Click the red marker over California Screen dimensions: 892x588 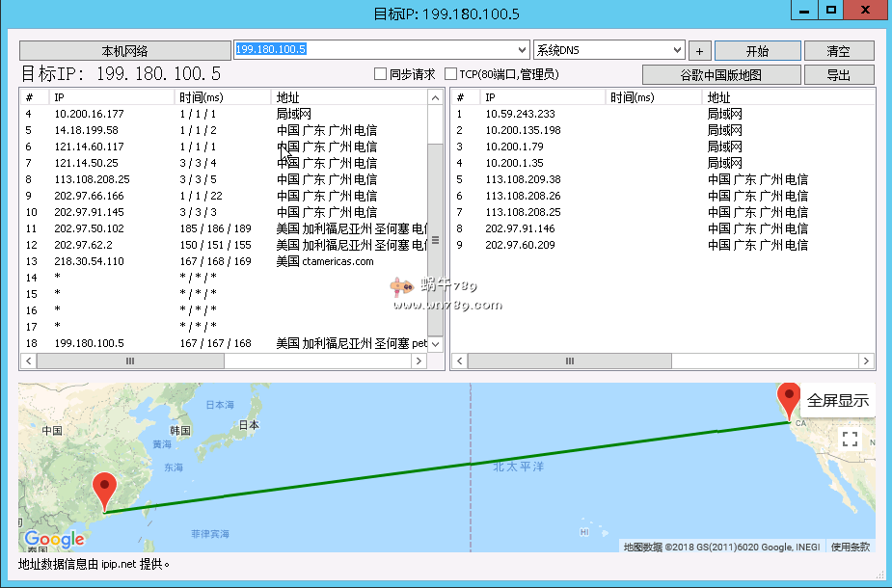pyautogui.click(x=789, y=396)
